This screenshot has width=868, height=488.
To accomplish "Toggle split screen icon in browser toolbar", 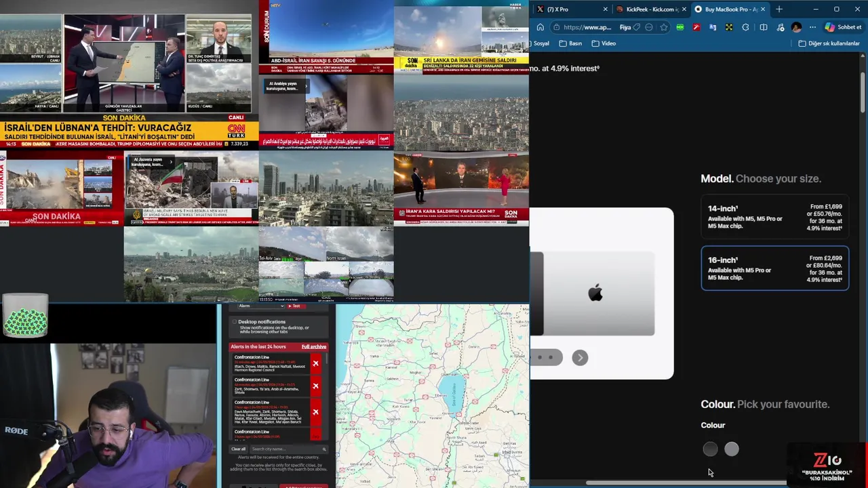I will click(764, 27).
